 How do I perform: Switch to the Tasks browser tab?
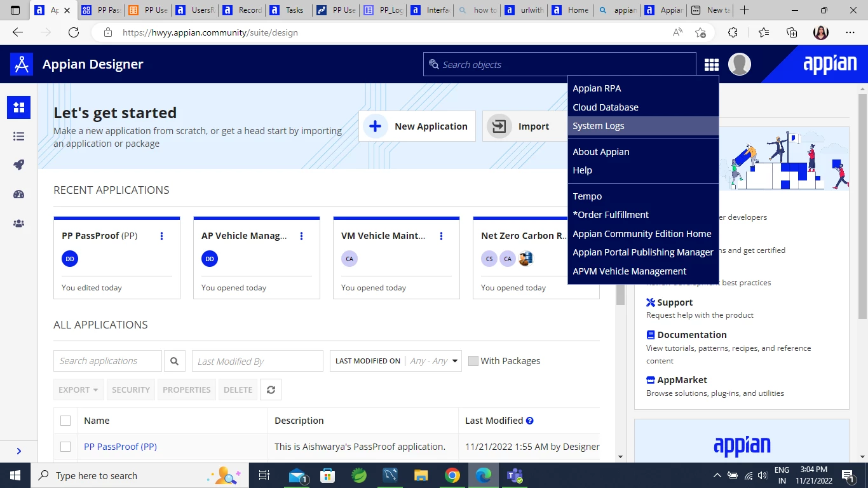click(x=288, y=10)
